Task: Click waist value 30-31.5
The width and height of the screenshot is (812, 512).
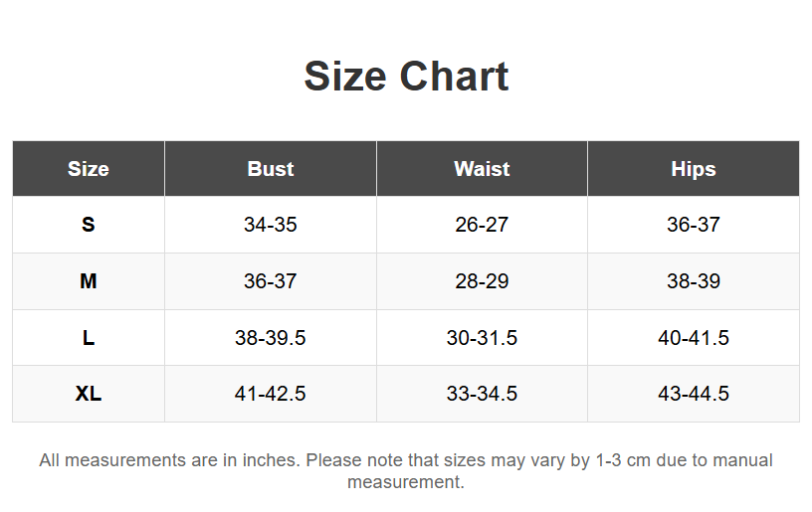Action: [482, 338]
